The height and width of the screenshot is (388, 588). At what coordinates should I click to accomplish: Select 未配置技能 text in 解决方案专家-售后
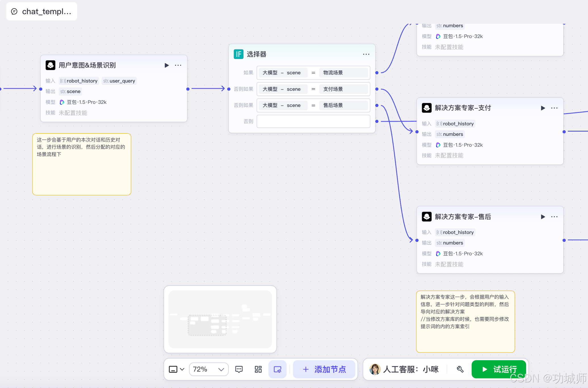coord(449,264)
